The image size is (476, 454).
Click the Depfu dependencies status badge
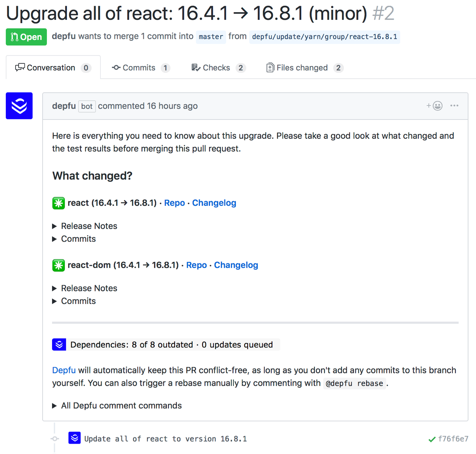click(166, 345)
